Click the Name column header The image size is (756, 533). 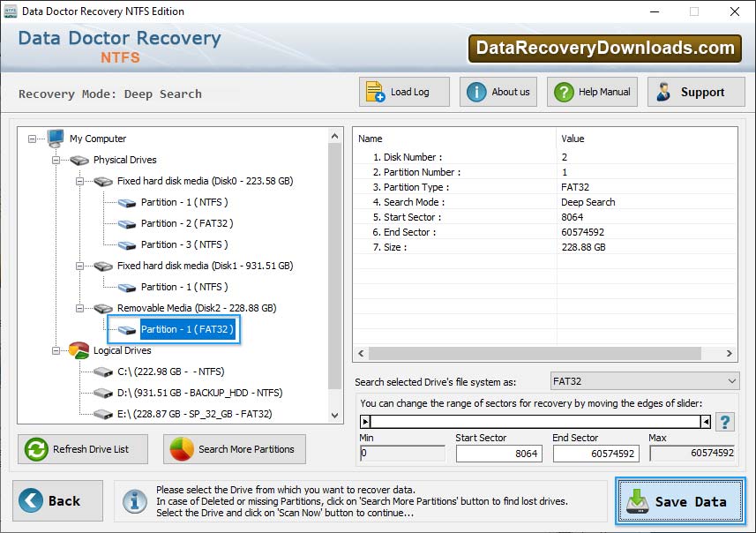454,139
